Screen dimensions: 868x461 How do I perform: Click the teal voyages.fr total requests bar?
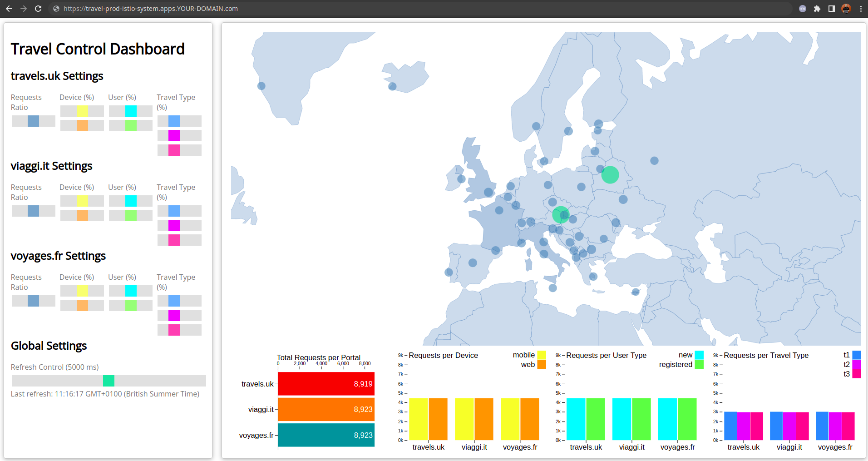click(x=326, y=435)
